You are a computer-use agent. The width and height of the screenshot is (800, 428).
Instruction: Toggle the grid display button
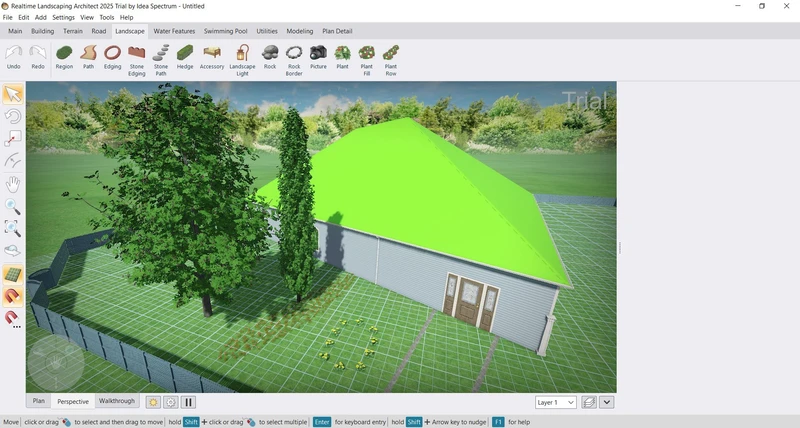[x=13, y=274]
